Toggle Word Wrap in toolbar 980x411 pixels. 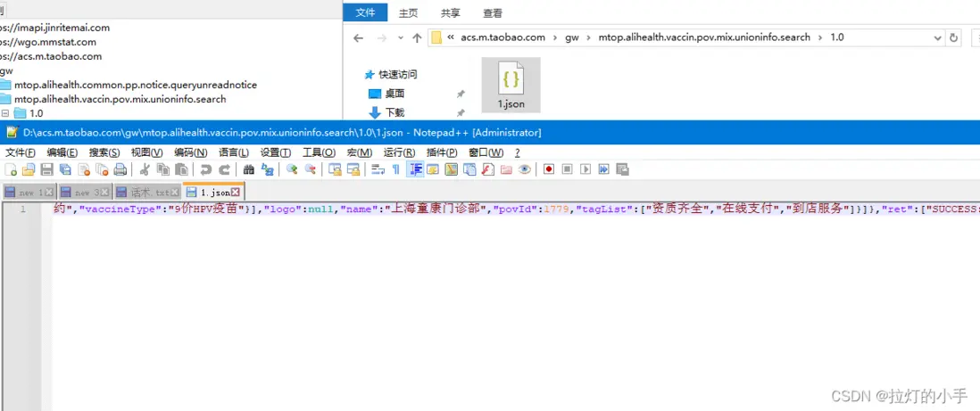tap(378, 169)
